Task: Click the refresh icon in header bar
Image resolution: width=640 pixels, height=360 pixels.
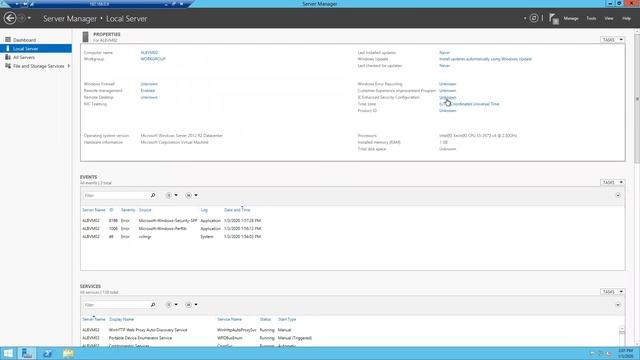Action: coord(534,18)
